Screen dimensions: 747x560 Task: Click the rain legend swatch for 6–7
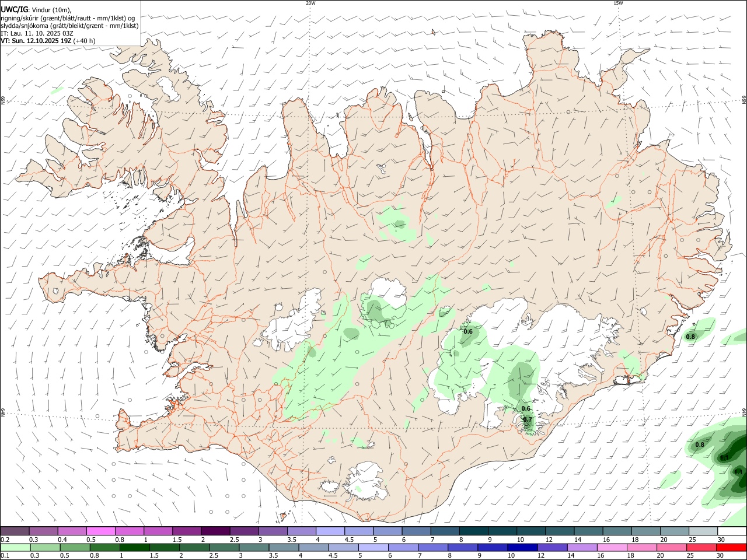[403, 547]
